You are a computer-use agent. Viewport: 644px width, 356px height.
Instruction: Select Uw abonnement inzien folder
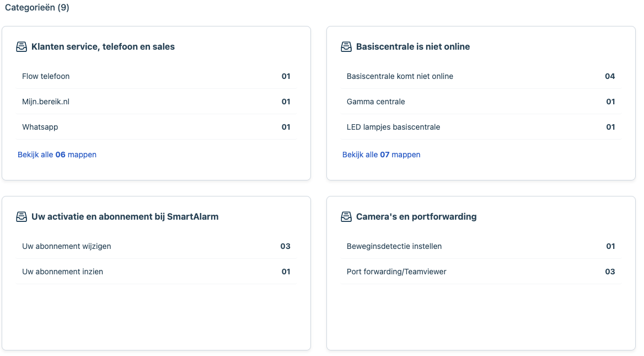[62, 272]
